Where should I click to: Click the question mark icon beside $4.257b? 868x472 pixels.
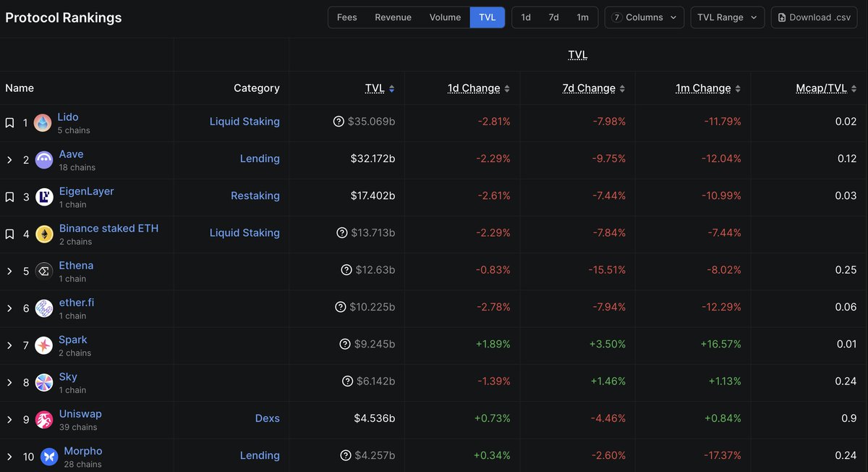tap(346, 455)
